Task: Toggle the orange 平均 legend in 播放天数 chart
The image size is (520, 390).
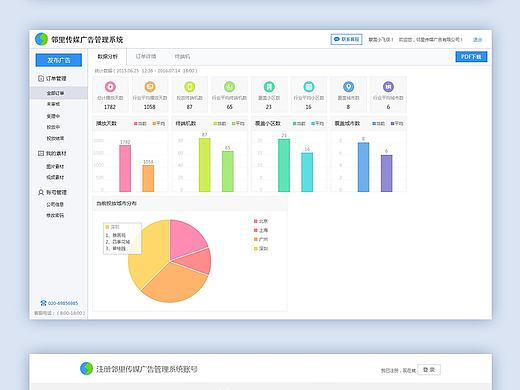Action: tap(159, 123)
